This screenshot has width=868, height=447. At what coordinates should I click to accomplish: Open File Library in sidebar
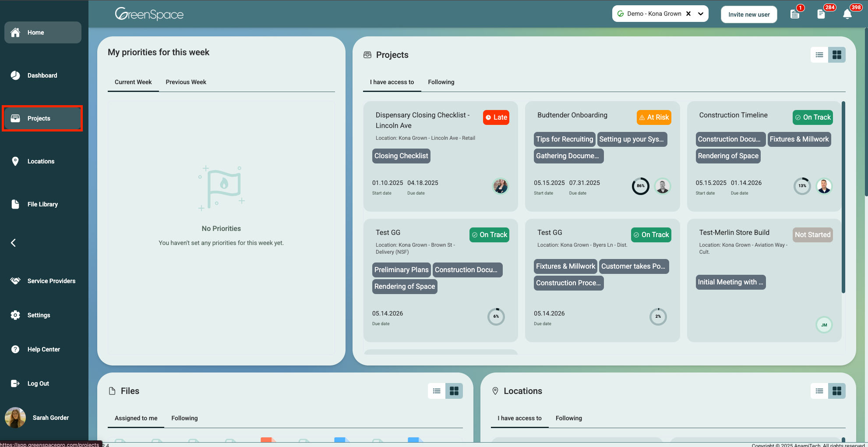[x=43, y=204]
